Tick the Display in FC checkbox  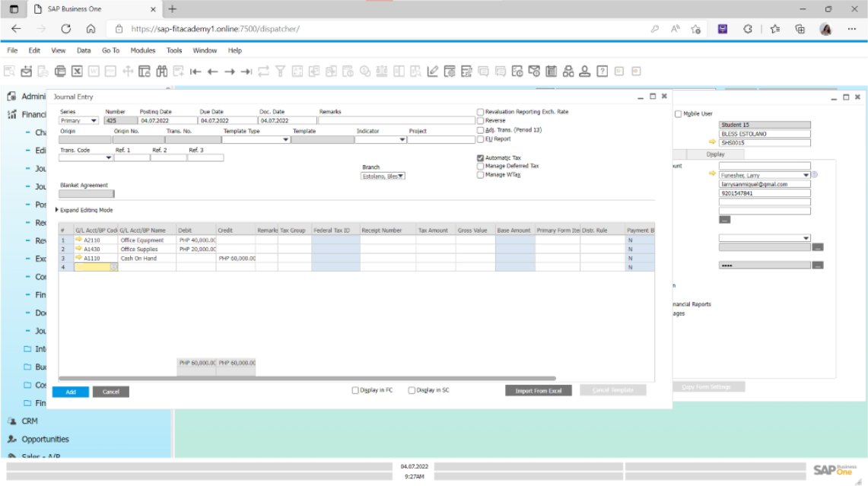(x=355, y=391)
